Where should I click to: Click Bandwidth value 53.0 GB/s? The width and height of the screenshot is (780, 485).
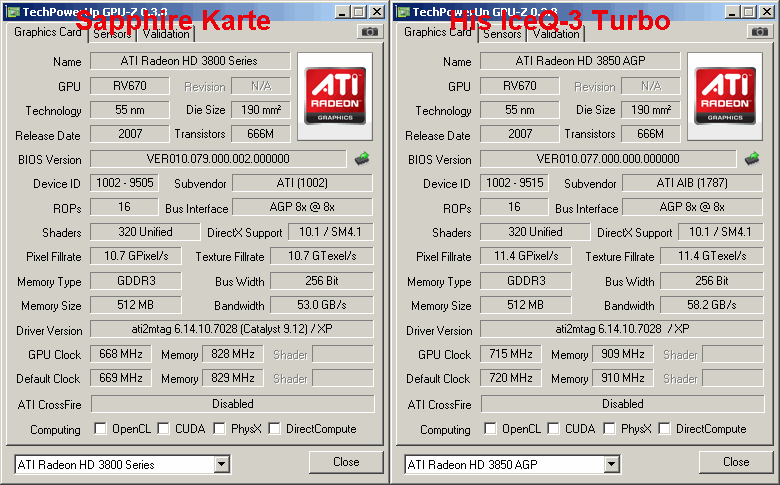(322, 304)
